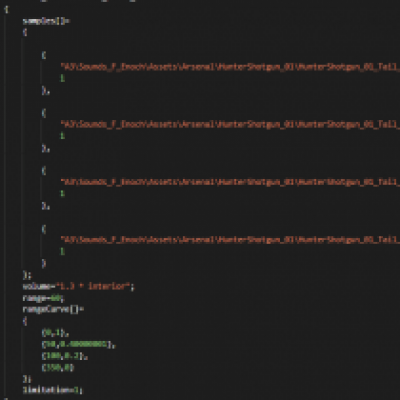Click the range=60 line
The image size is (400, 400).
click(43, 298)
